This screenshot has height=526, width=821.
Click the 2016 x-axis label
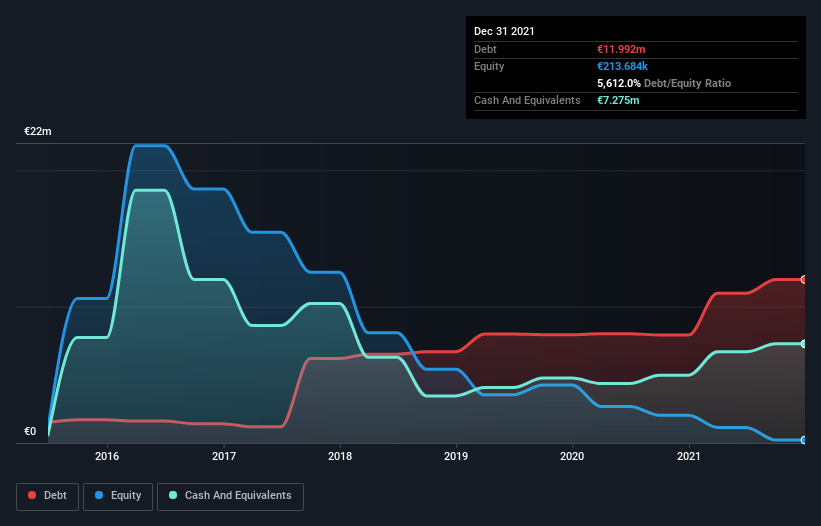107,456
